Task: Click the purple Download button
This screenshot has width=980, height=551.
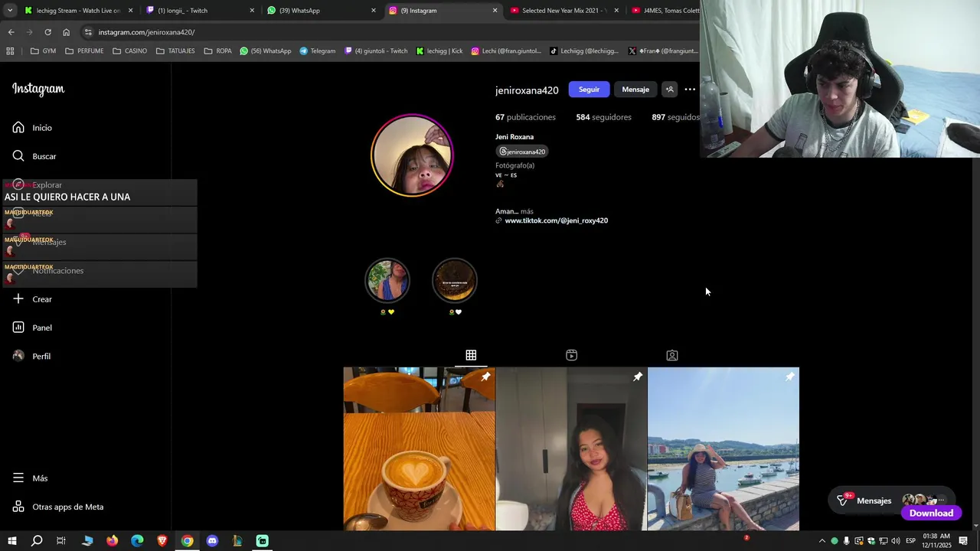Action: 931,514
